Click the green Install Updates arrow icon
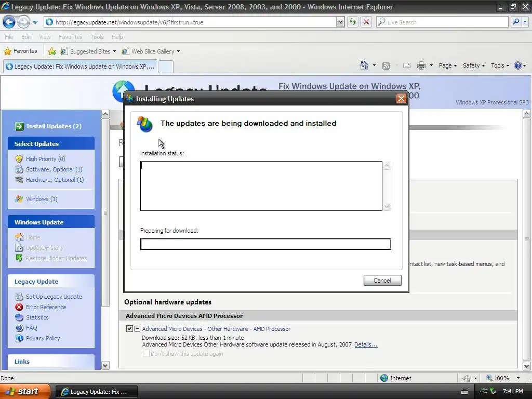The width and height of the screenshot is (532, 399). 19,126
